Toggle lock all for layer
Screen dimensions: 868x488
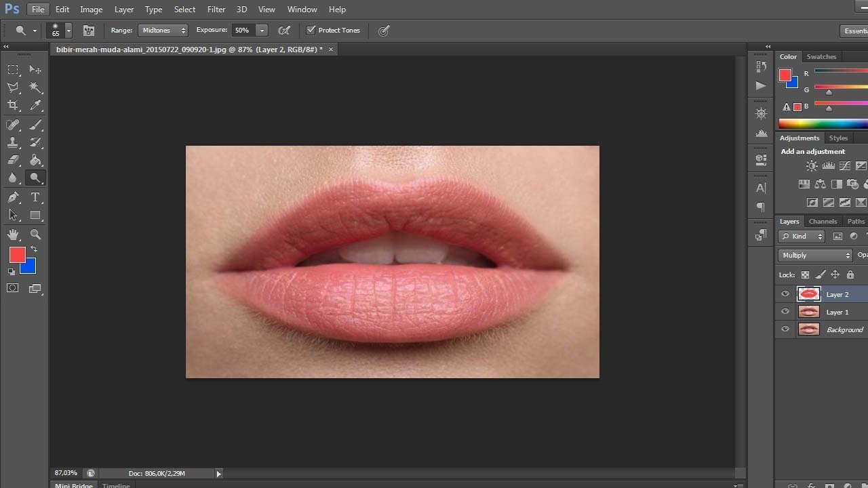coord(850,274)
